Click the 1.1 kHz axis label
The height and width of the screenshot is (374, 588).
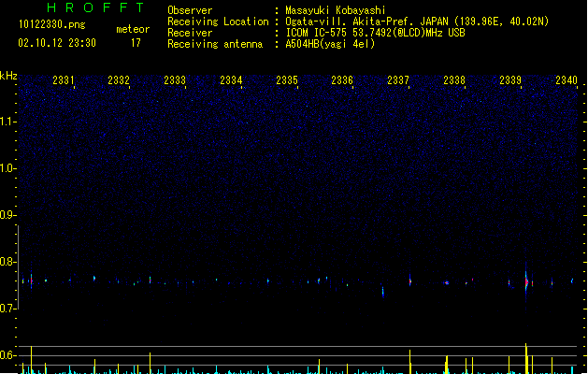(x=7, y=122)
